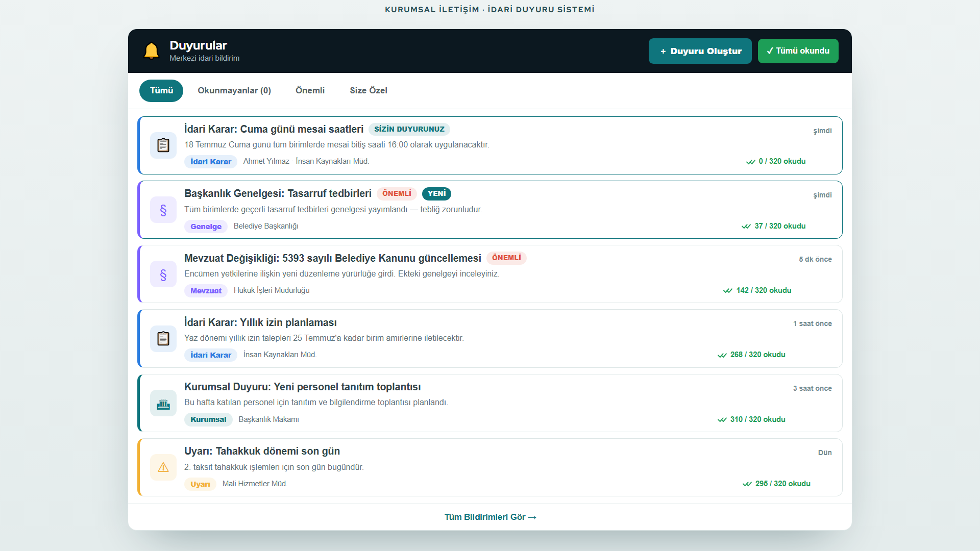Screen dimensions: 980x551
Task: Click the yellow bell icon in the header
Action: (x=152, y=51)
